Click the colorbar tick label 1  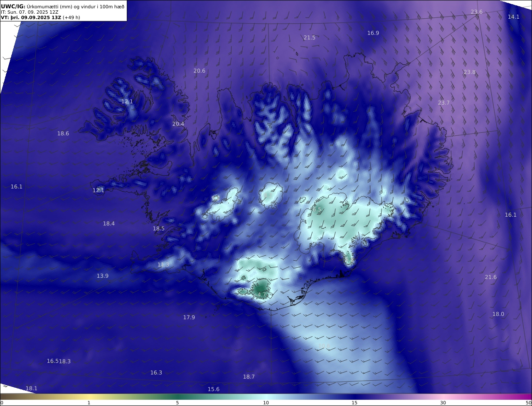pos(89,403)
